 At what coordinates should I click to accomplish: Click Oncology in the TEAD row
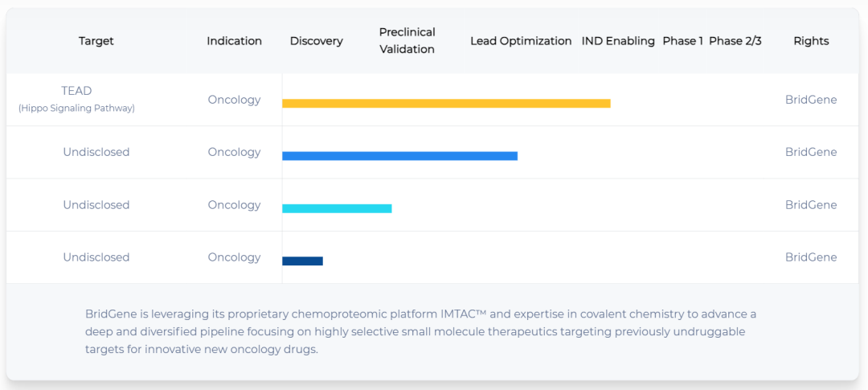pyautogui.click(x=234, y=100)
